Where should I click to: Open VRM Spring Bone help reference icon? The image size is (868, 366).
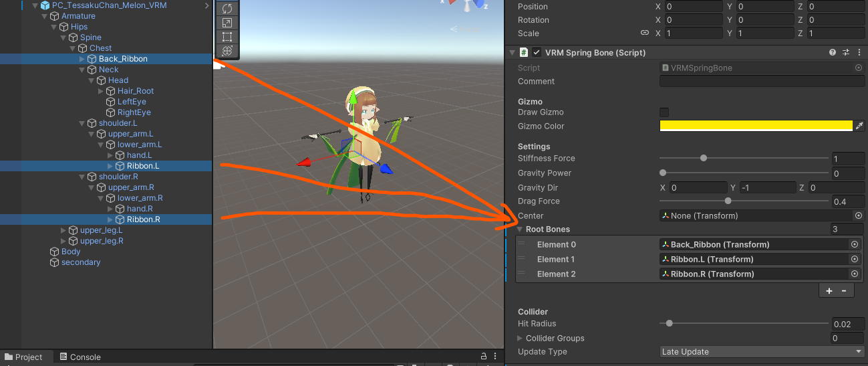(x=833, y=52)
